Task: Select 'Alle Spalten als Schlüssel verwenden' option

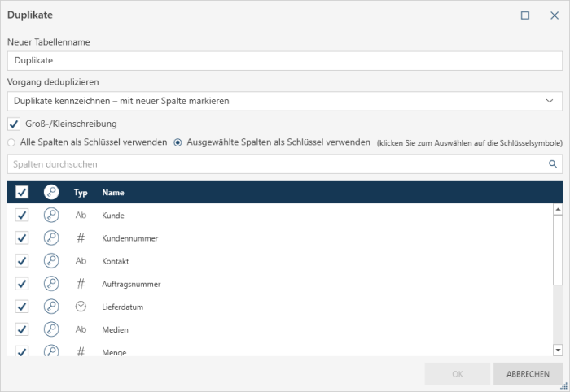Action: 11,142
